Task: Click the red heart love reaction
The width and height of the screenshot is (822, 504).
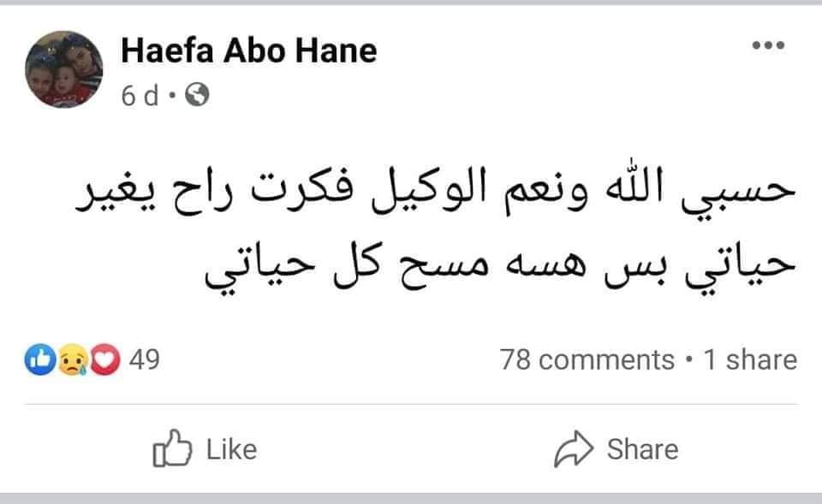Action: (102, 360)
